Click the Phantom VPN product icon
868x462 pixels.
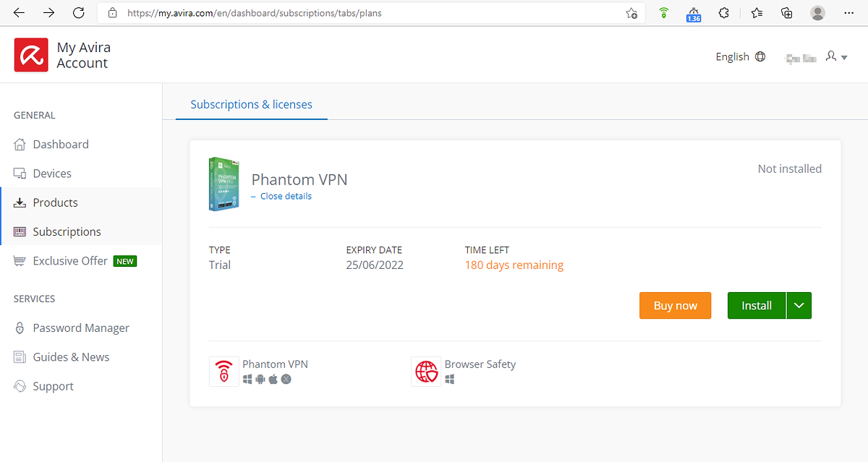coord(224,371)
